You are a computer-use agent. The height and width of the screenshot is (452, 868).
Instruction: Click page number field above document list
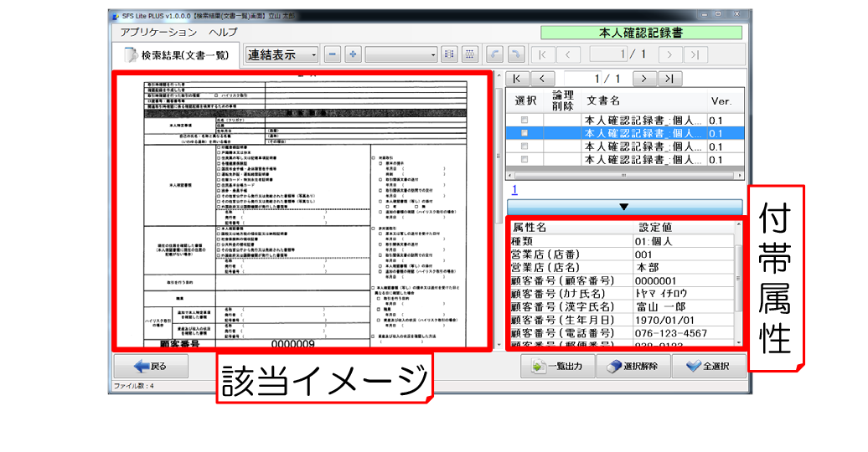(581, 79)
